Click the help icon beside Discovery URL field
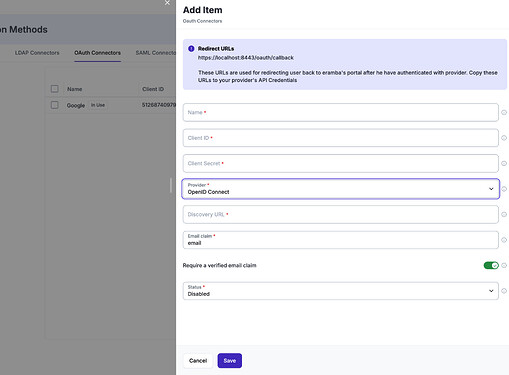 (x=504, y=214)
